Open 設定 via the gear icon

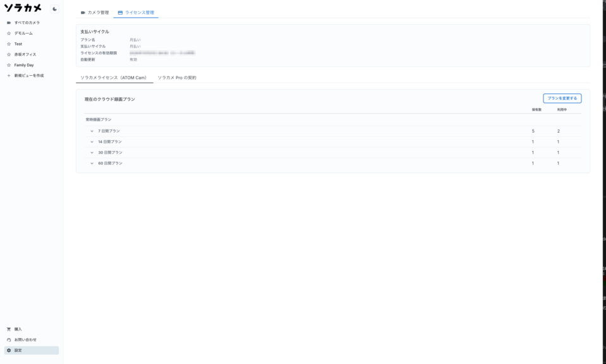(9, 351)
